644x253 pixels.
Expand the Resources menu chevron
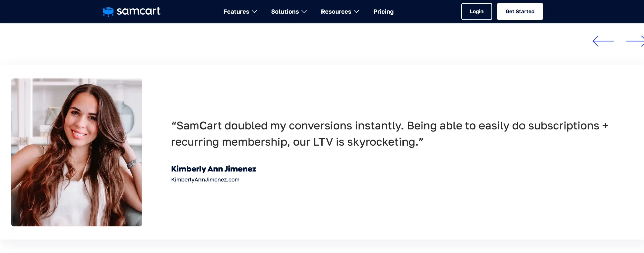coord(356,12)
